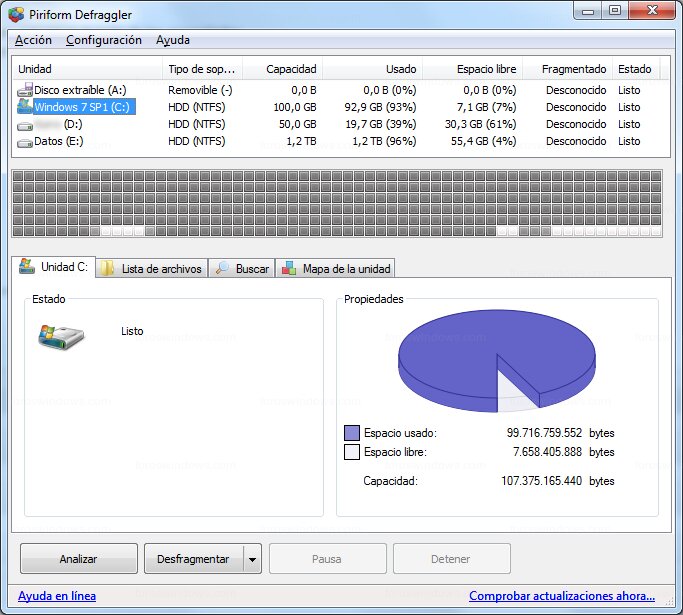Screen dimensions: 683x615
Task: Click the drive block map
Action: click(x=337, y=203)
